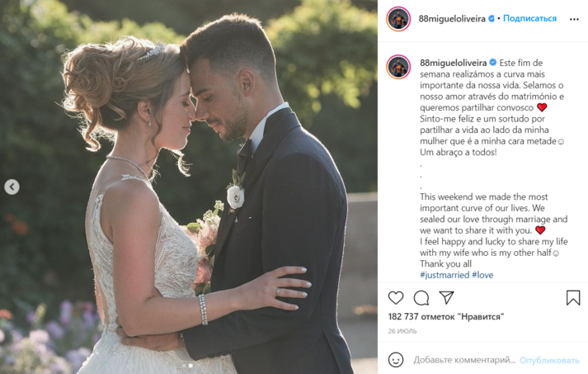Open 88migueloliveira username in header

pos(452,19)
